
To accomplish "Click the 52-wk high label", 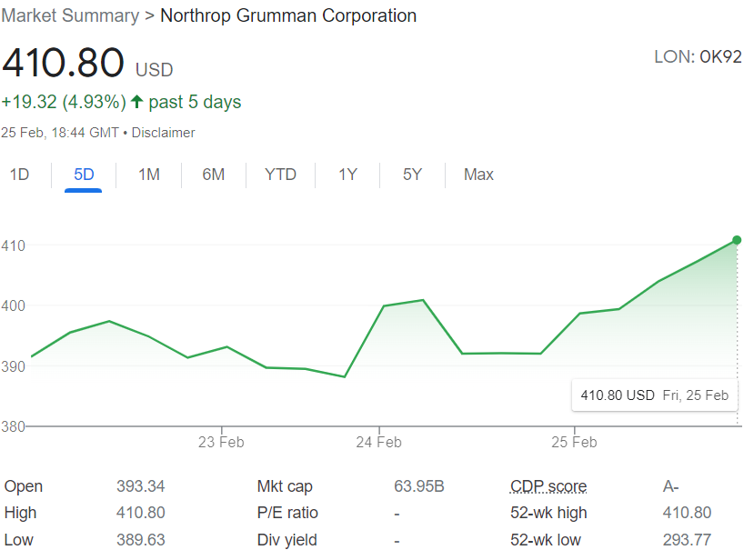I will point(548,513).
